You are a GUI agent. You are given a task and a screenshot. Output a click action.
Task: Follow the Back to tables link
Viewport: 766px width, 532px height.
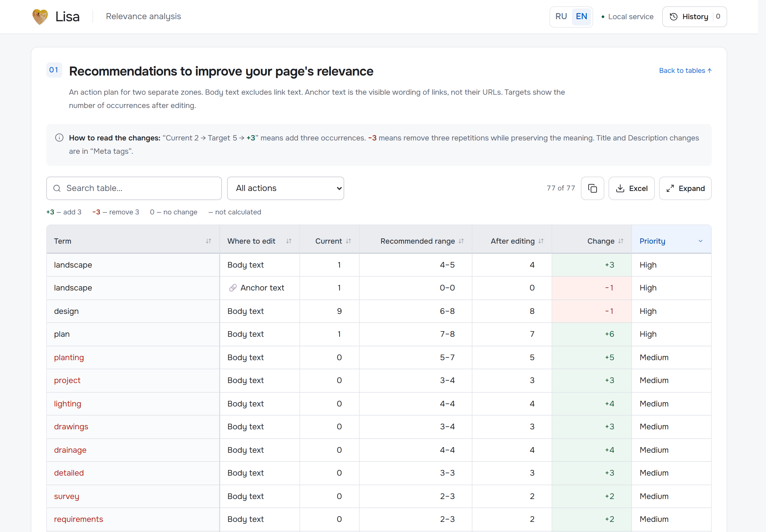tap(685, 71)
